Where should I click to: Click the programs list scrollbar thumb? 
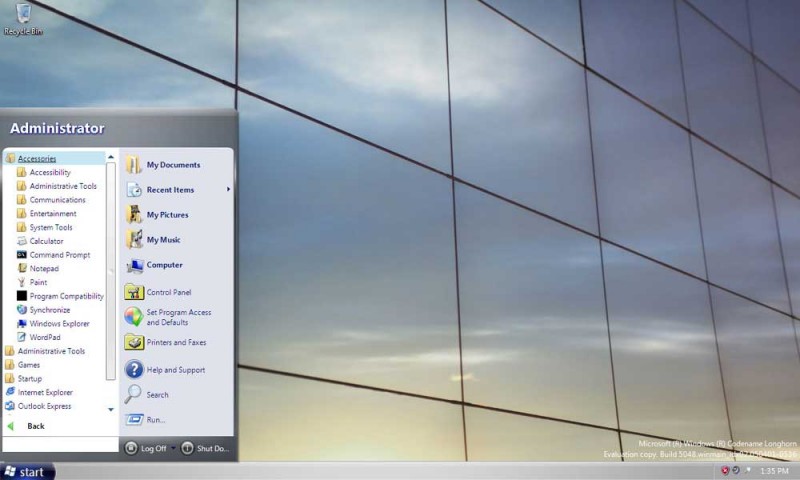pos(111,271)
